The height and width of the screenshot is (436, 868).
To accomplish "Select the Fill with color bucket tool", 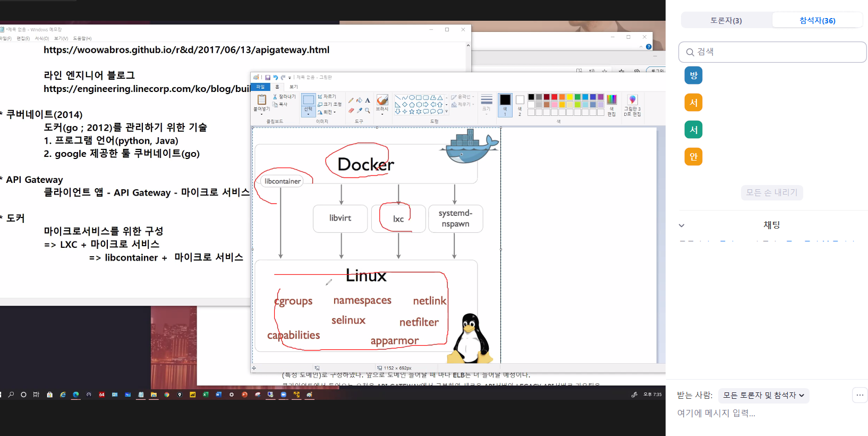I will pyautogui.click(x=360, y=100).
